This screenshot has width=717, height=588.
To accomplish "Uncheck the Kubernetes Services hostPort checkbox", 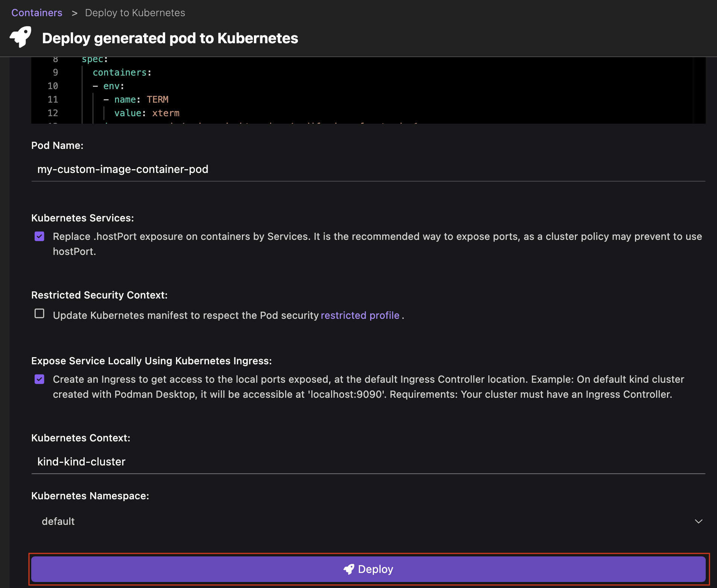I will pyautogui.click(x=39, y=236).
